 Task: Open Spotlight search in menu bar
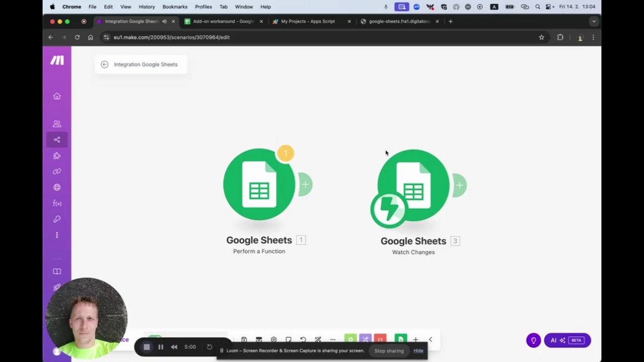pos(538,7)
